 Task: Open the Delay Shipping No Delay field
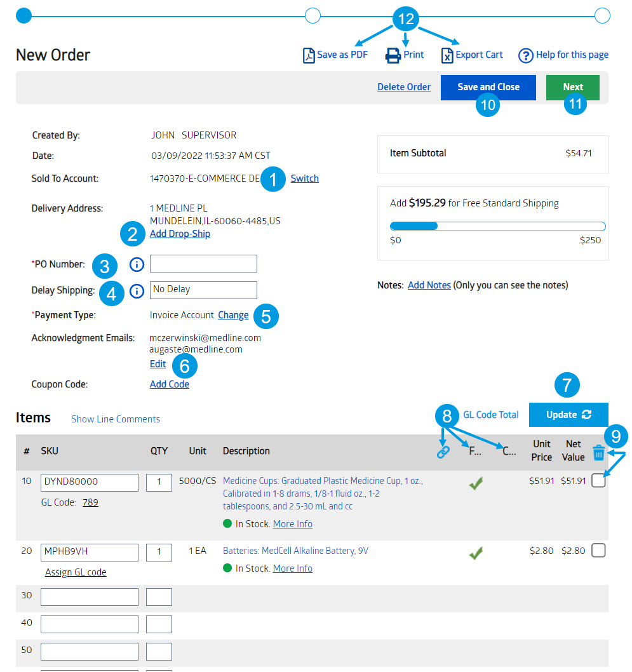pyautogui.click(x=203, y=290)
